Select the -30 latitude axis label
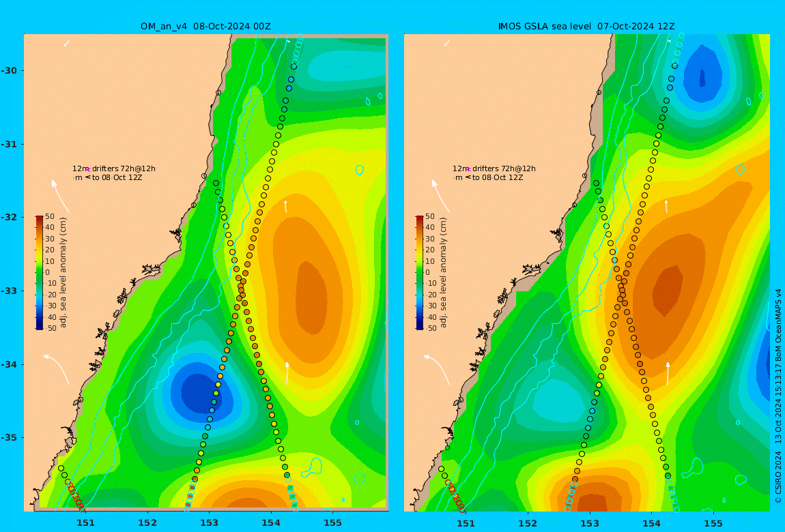Image resolution: width=785 pixels, height=532 pixels. coord(8,70)
